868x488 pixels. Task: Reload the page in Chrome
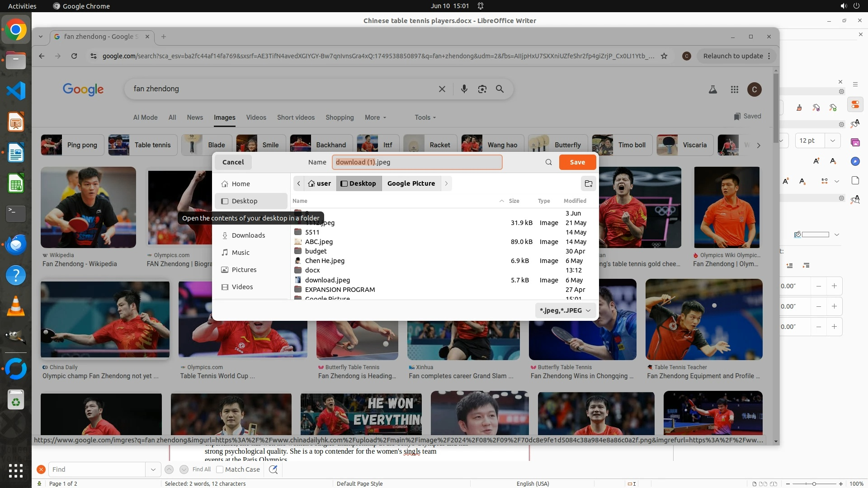click(74, 56)
